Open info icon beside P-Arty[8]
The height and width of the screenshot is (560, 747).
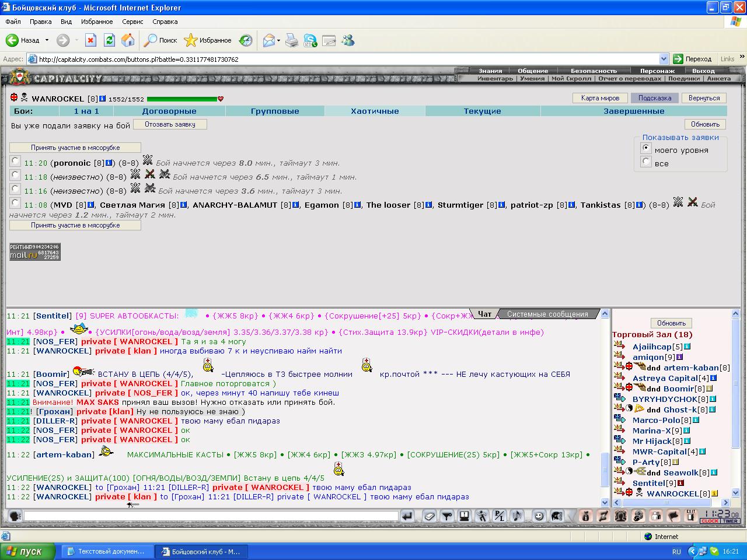[x=676, y=462]
